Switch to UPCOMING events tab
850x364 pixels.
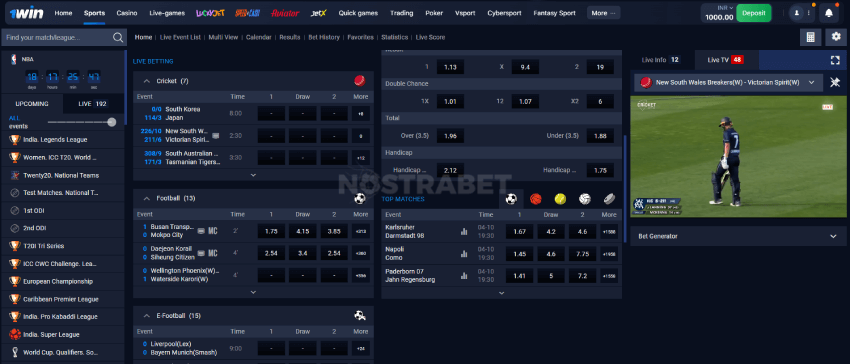click(32, 104)
